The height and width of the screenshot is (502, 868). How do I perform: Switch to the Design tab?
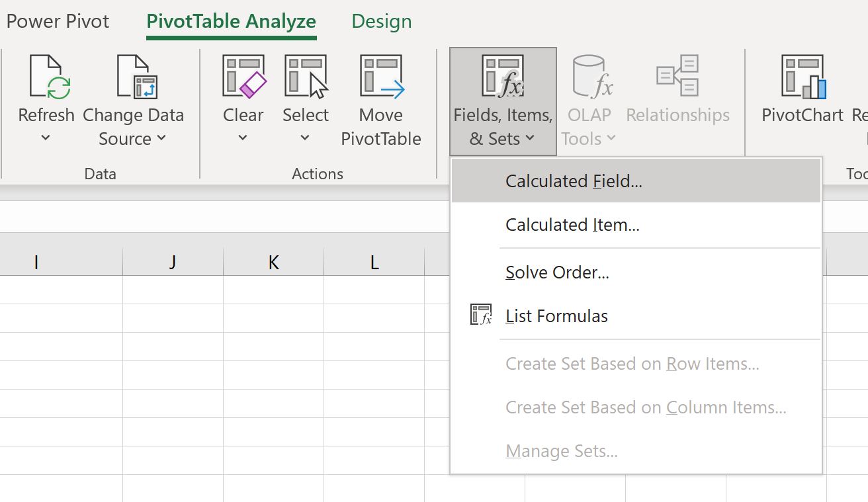point(381,21)
